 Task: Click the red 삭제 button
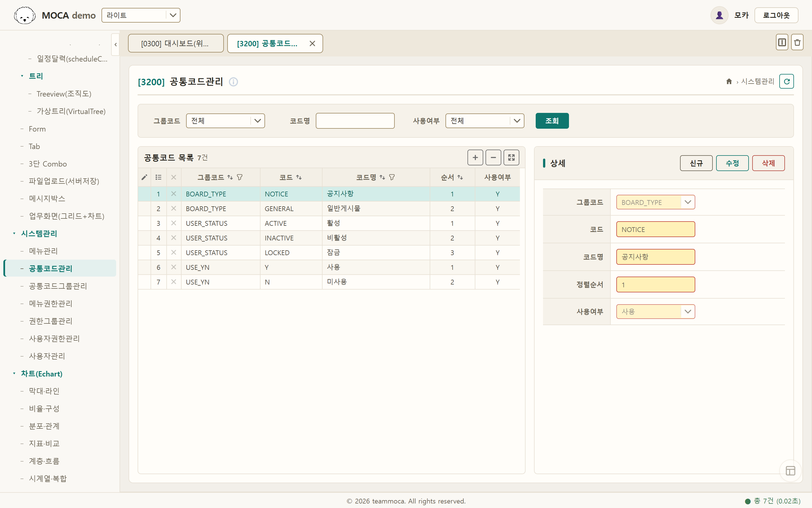point(768,163)
